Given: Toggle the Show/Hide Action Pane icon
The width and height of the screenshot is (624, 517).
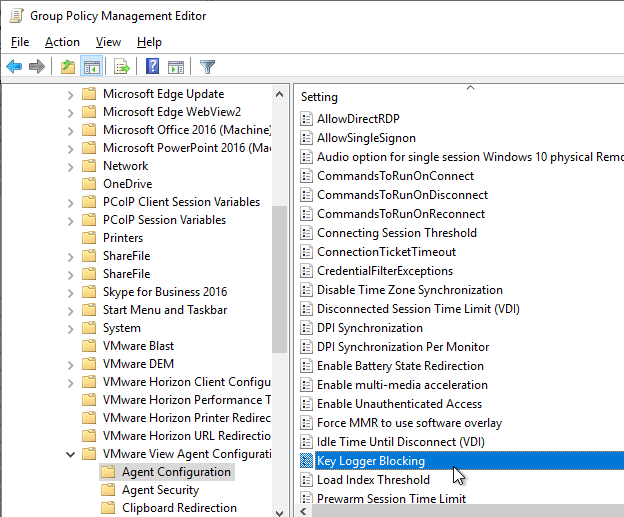Looking at the screenshot, I should [176, 67].
